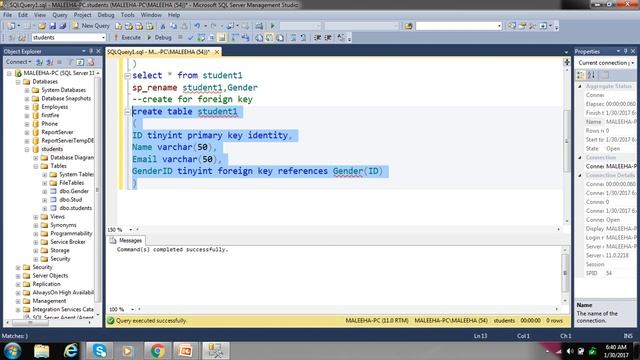Expand the Views folder node
This screenshot has height=360, width=640.
[36, 217]
